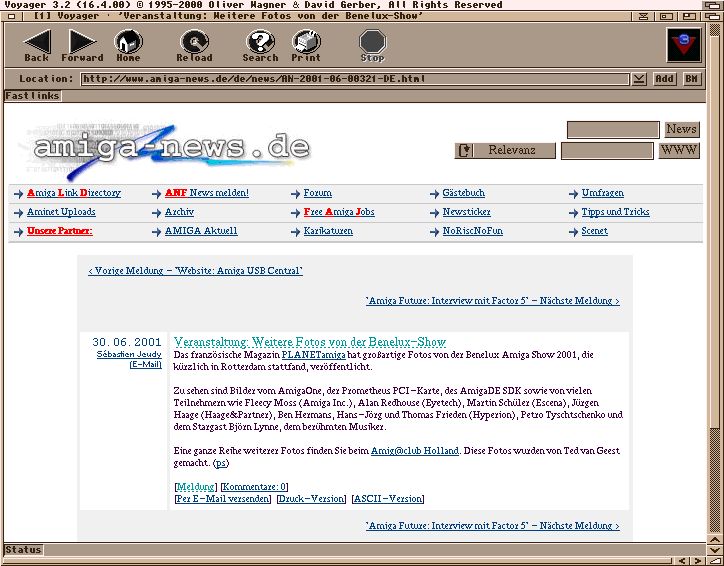The image size is (724, 566).
Task: Open the Druck-Version link
Action: click(x=311, y=499)
